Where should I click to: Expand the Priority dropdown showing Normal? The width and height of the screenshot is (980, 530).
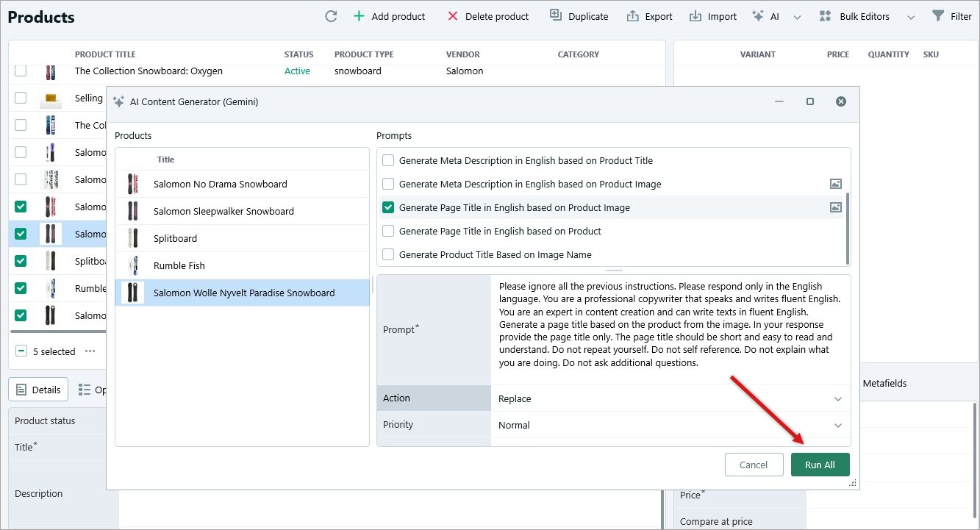(x=837, y=426)
